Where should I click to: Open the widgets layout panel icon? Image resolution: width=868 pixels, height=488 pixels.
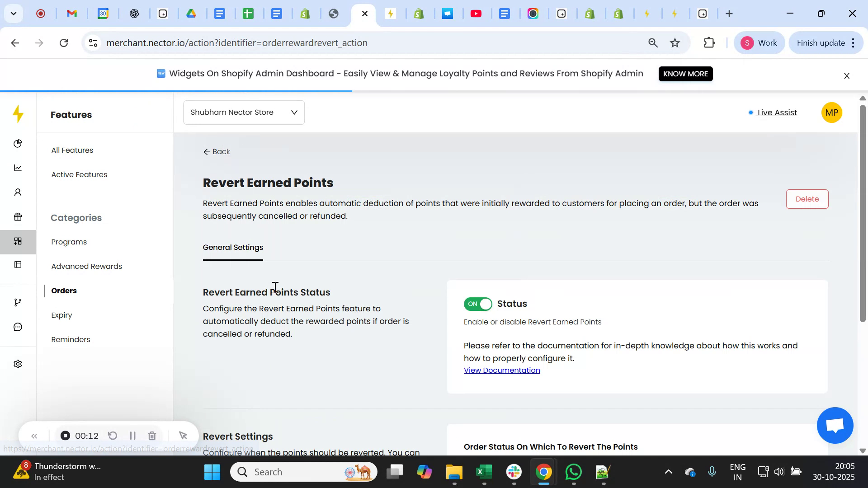coord(18,264)
